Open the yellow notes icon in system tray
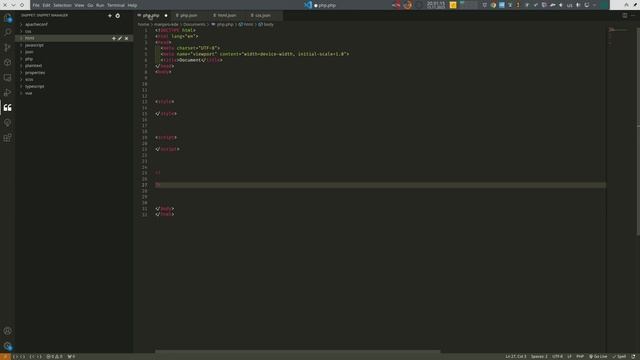This screenshot has width=640, height=360. tap(453, 5)
